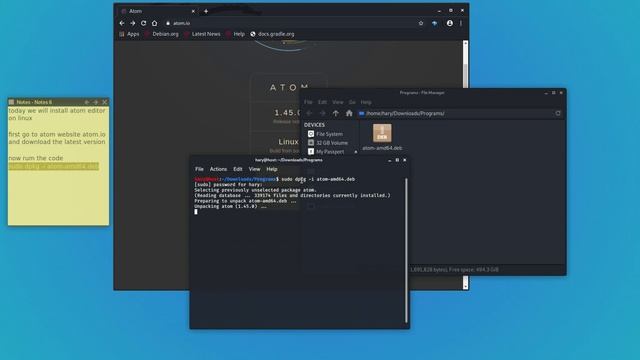
Task: Open the browser home page
Action: pos(154,23)
